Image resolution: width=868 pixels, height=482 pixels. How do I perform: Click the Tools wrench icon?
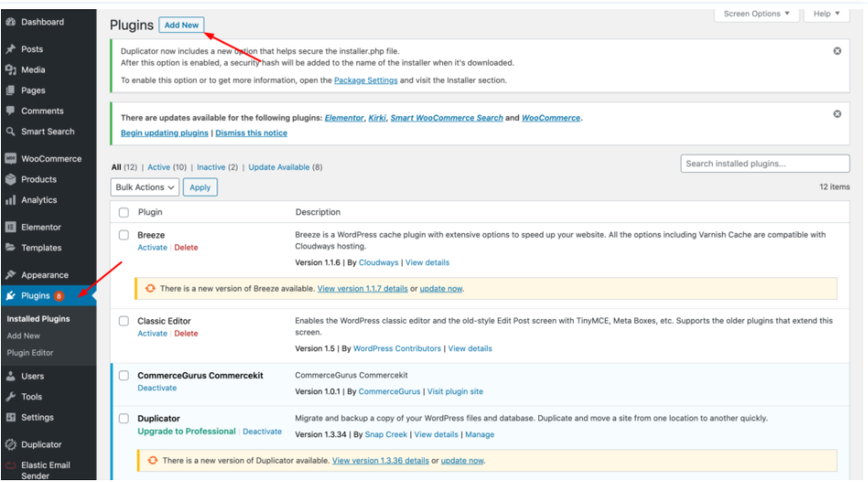coord(11,397)
